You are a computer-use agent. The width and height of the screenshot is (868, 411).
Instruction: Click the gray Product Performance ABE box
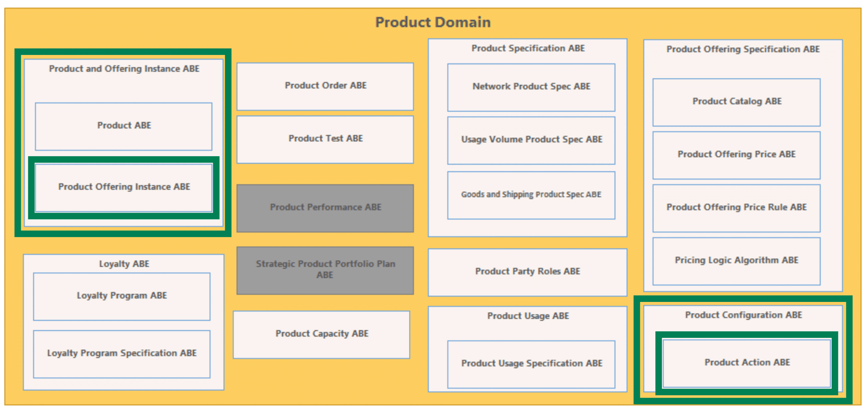click(325, 208)
